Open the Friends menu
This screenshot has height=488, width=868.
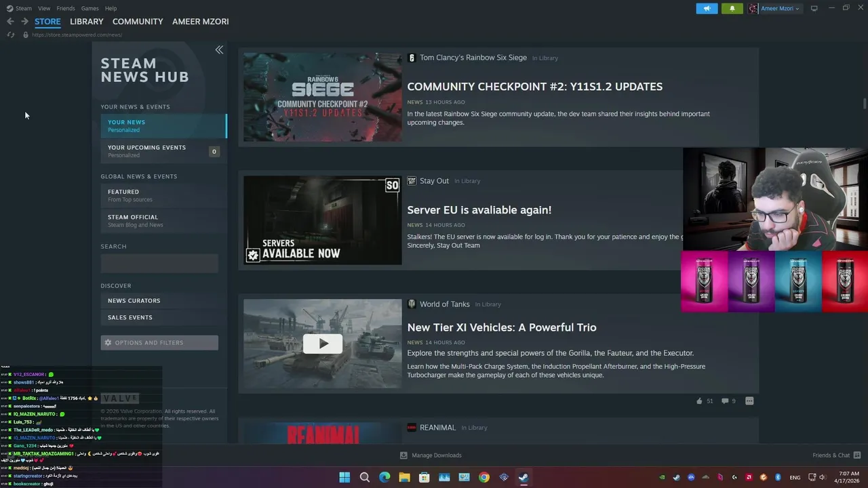(x=66, y=8)
